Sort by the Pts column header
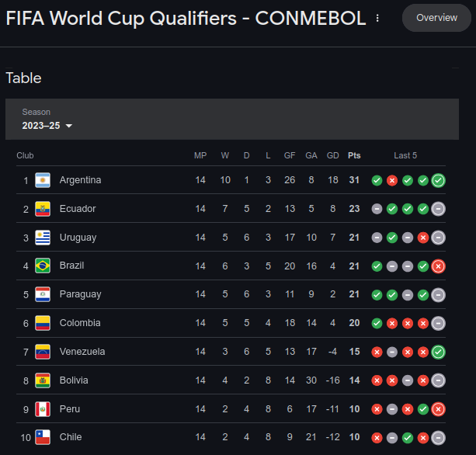476x455 pixels. coord(354,156)
